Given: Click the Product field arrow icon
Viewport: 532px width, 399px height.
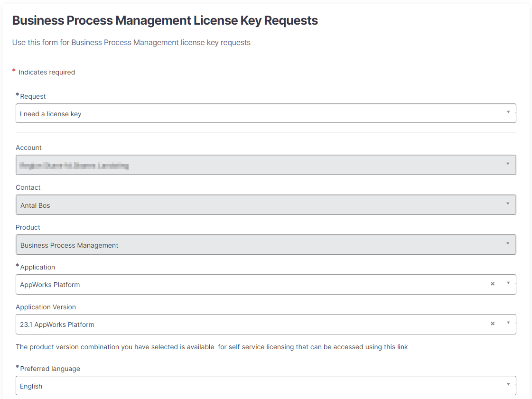Looking at the screenshot, I should [508, 244].
